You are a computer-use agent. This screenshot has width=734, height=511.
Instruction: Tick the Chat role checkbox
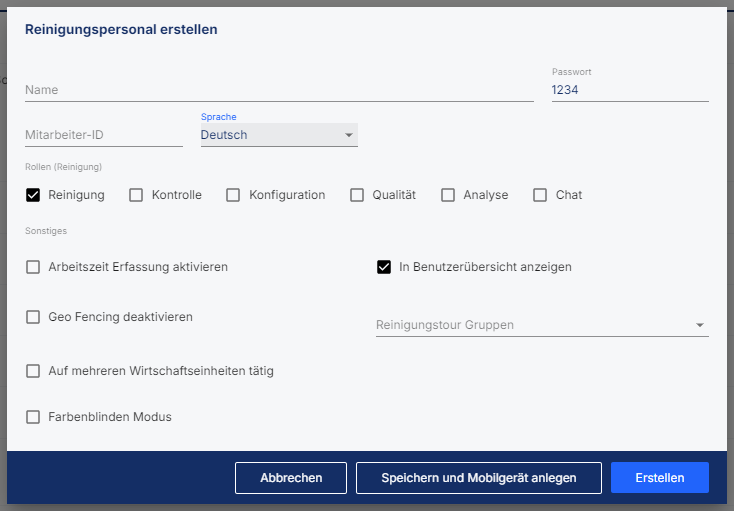540,195
